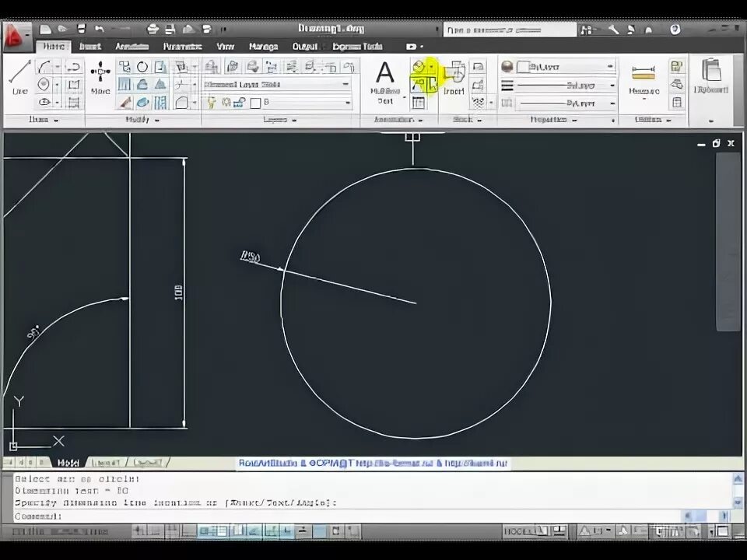Image resolution: width=747 pixels, height=560 pixels.
Task: Click the Table annotation icon
Action: pos(419,103)
